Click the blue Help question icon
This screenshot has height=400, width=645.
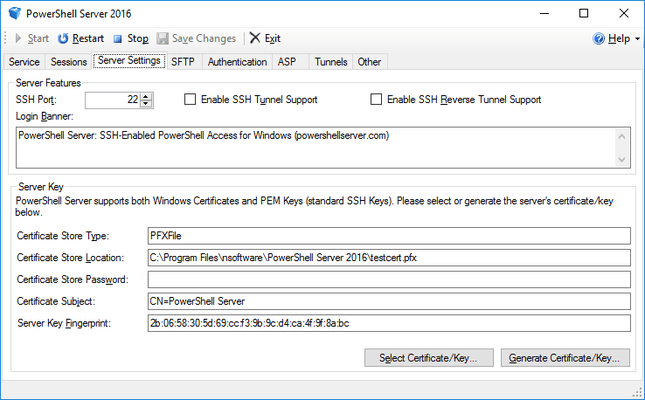click(599, 39)
